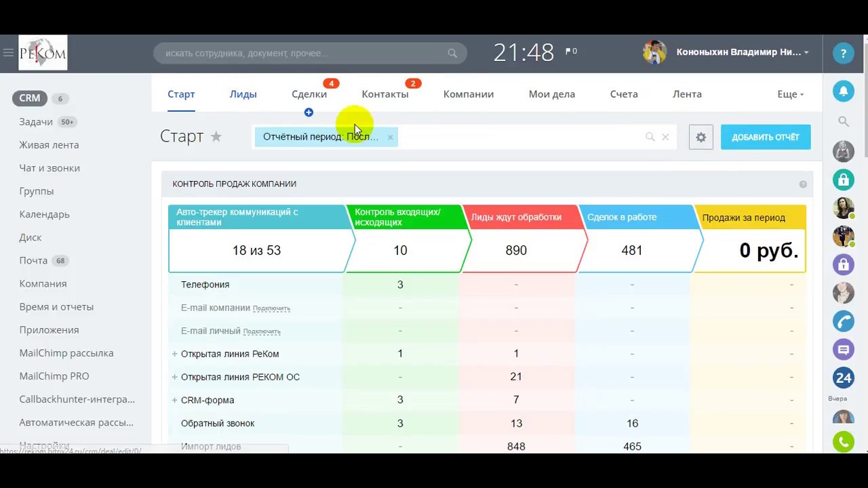Expand the Открытая линия РЕКОМ ОС row
Screen dimensions: 868x488
174,377
